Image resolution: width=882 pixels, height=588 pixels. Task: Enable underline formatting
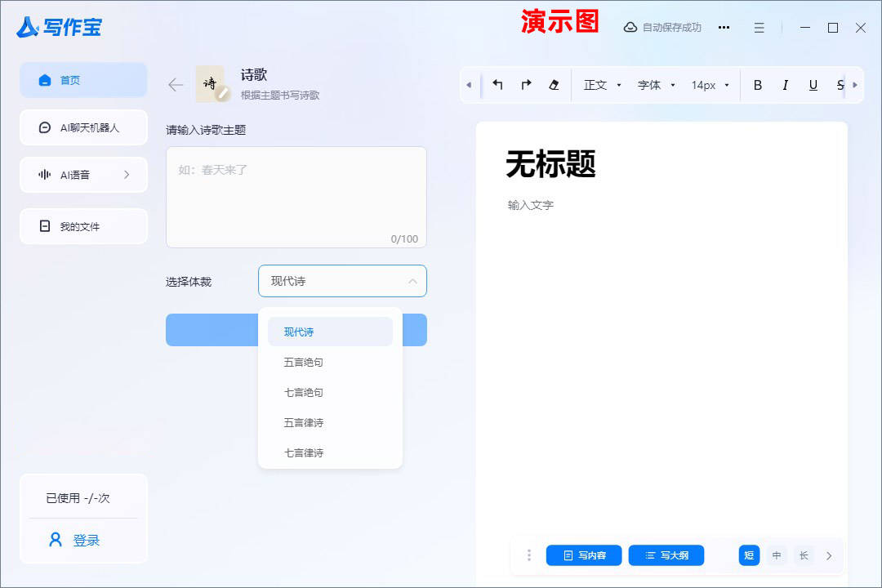(x=812, y=85)
